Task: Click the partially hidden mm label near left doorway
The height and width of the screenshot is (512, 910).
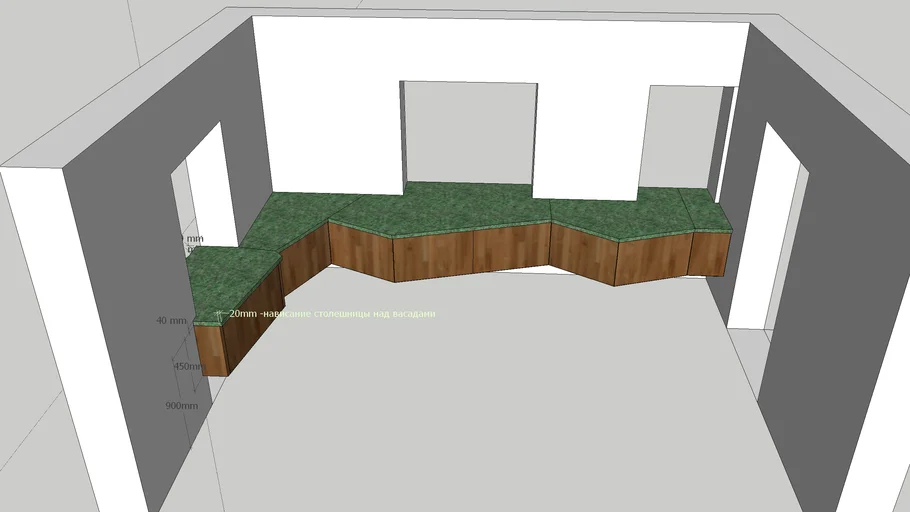Action: coord(193,239)
